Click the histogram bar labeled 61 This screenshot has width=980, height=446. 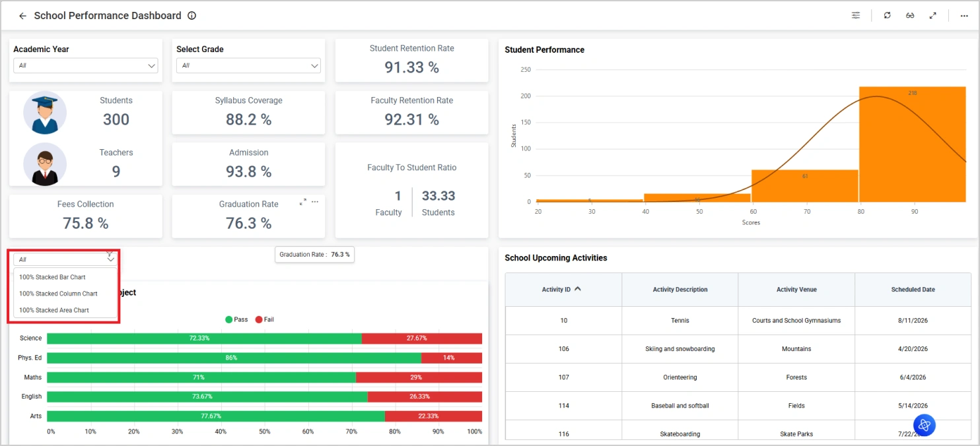pos(805,186)
